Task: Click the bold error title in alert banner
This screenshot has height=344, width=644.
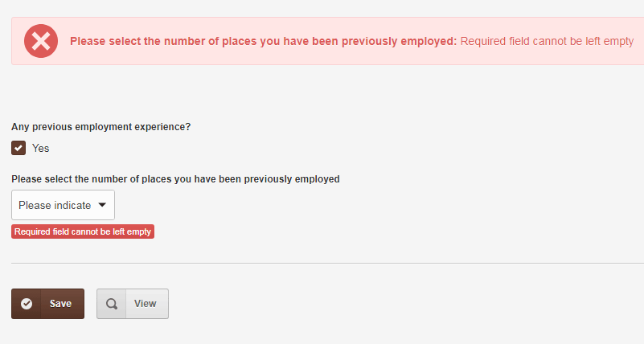Action: [263, 41]
